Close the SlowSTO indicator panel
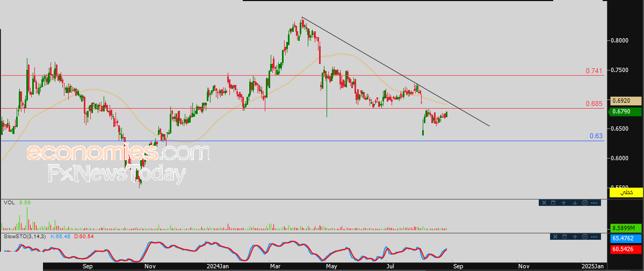This screenshot has height=271, width=644. point(555,237)
